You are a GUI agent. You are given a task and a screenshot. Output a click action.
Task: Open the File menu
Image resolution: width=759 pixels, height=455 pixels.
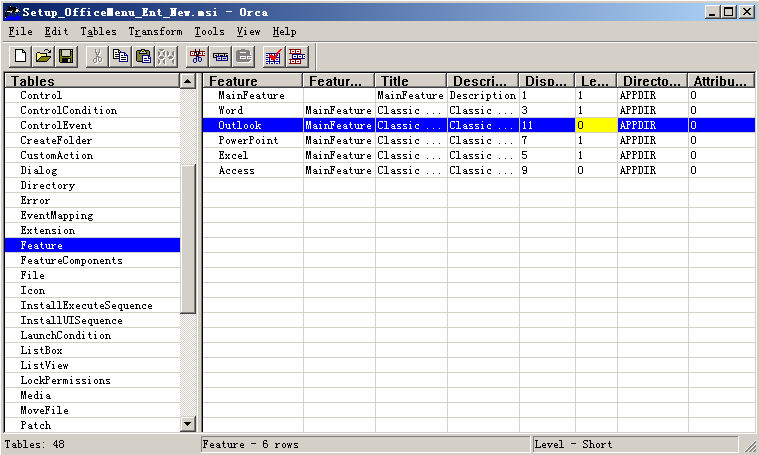tap(20, 31)
